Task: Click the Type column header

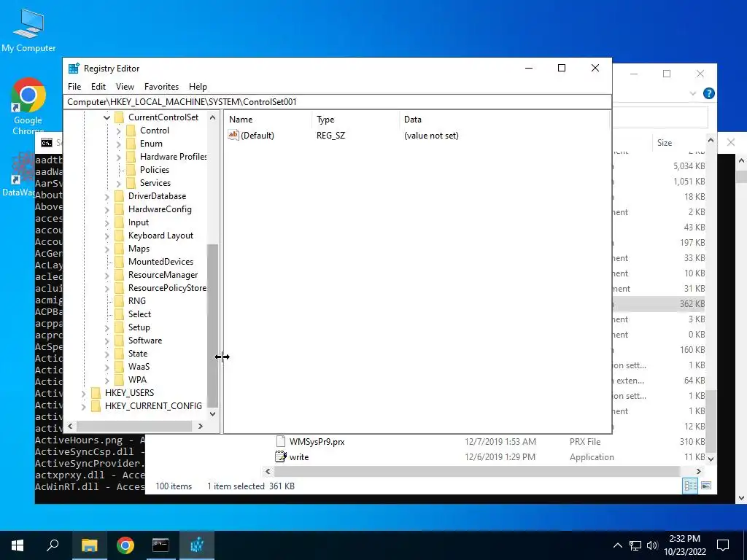Action: [355, 120]
